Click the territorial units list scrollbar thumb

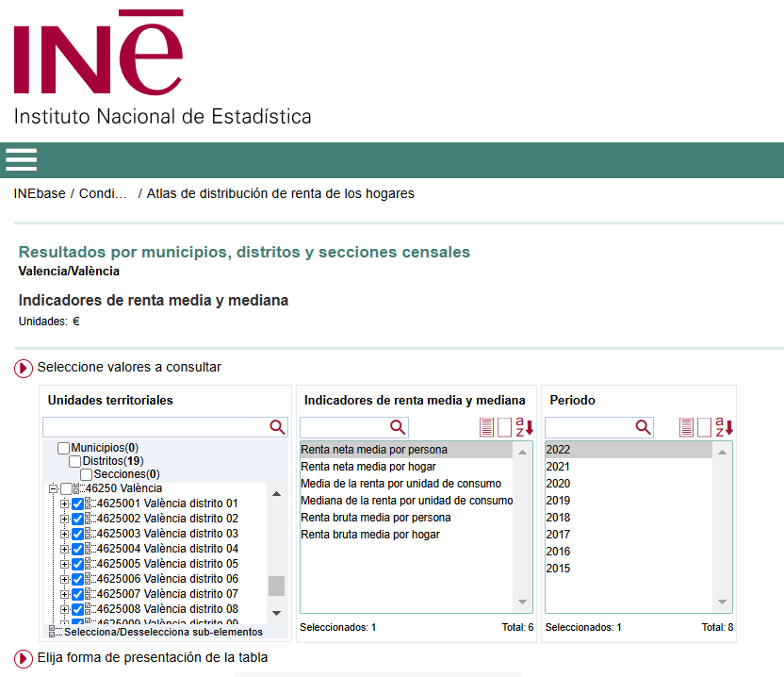pos(276,586)
